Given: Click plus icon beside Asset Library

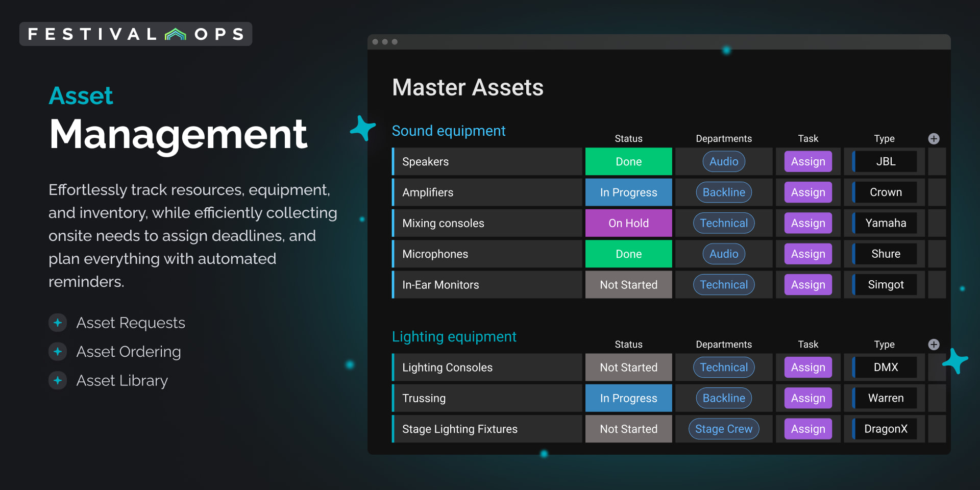Looking at the screenshot, I should (58, 381).
